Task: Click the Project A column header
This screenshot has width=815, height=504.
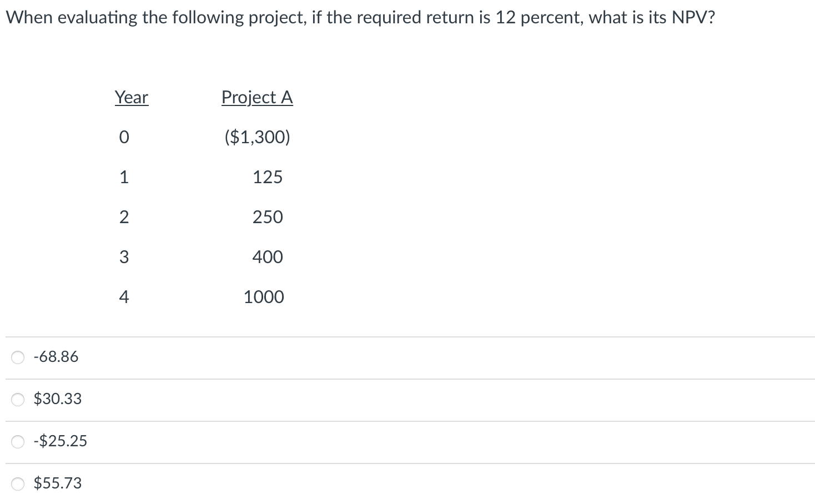Action: [x=256, y=97]
